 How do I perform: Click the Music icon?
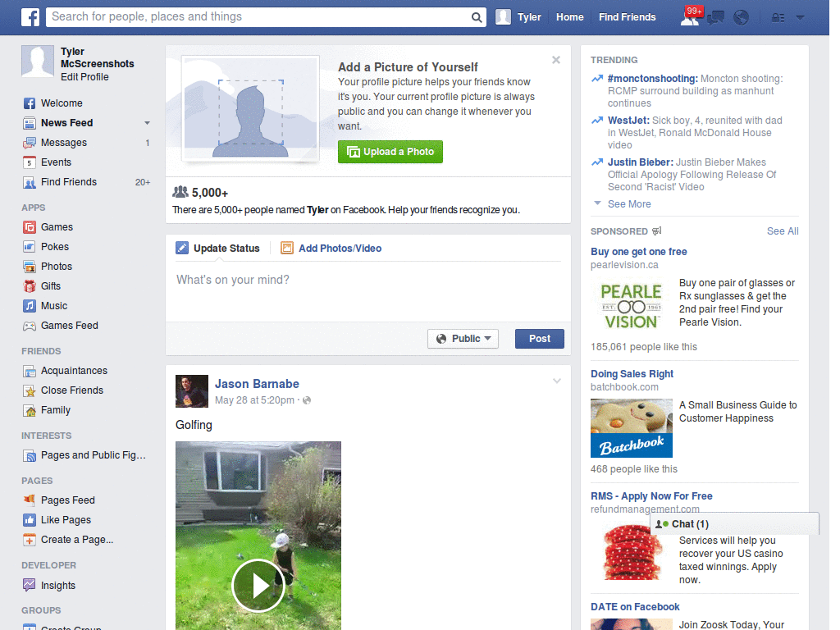click(30, 306)
